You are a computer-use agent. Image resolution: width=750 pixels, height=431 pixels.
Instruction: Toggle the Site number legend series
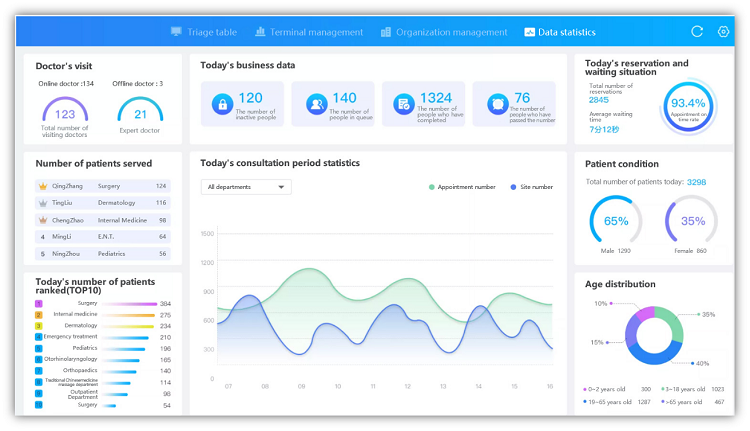click(531, 187)
